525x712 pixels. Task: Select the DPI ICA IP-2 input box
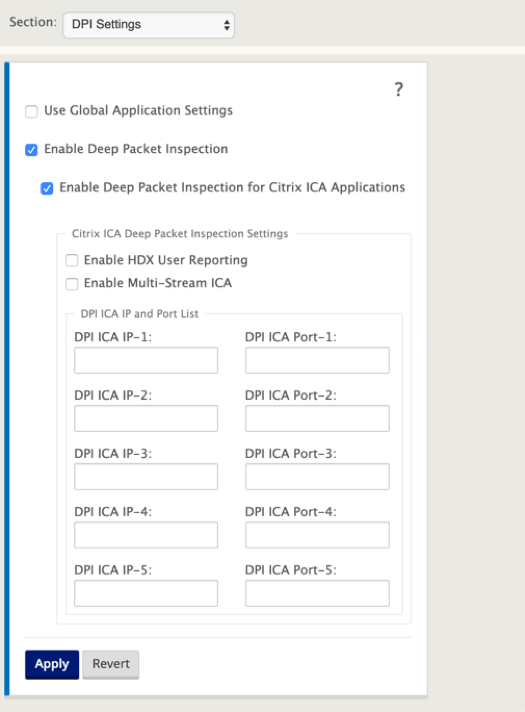(146, 418)
